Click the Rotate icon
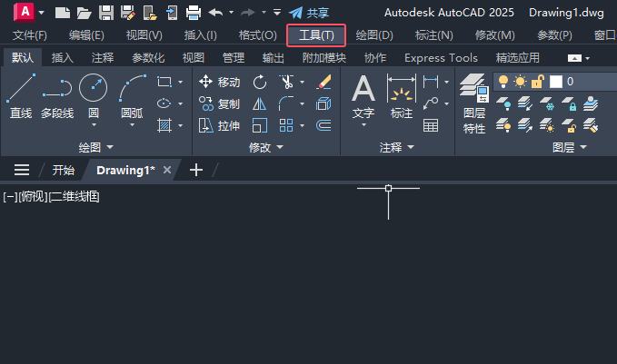The height and width of the screenshot is (364, 617). point(260,82)
